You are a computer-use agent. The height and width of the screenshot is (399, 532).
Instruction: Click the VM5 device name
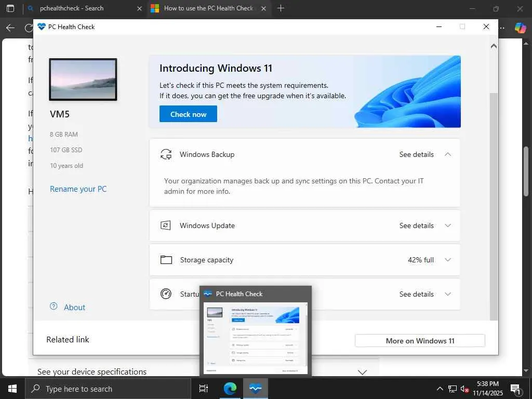click(x=60, y=114)
